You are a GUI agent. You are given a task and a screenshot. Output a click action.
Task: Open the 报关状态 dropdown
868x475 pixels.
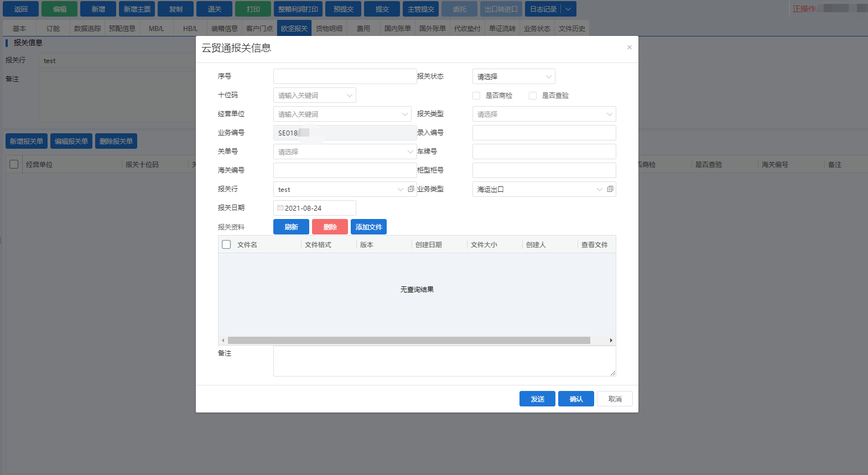[x=513, y=77]
